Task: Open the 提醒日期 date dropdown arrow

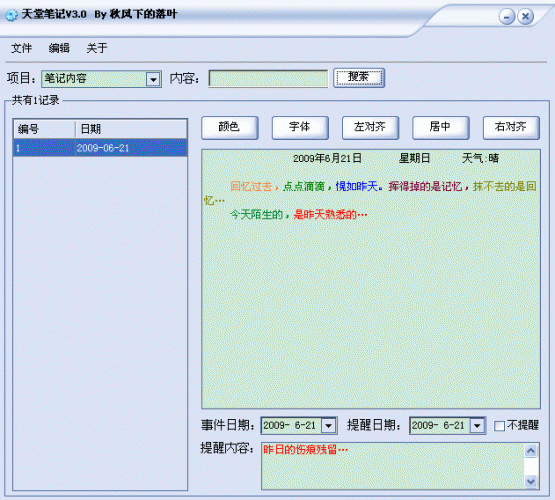Action: pos(477,425)
